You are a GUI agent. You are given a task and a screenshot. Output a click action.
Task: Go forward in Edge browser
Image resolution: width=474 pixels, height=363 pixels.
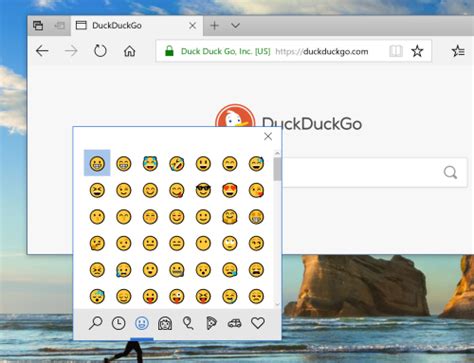point(71,51)
